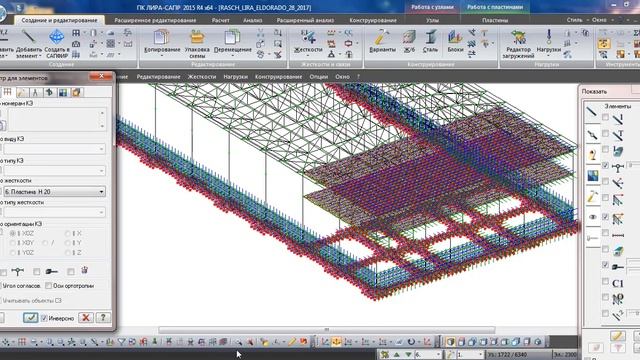Expand the Перемещение dropdown arrow

click(x=233, y=56)
